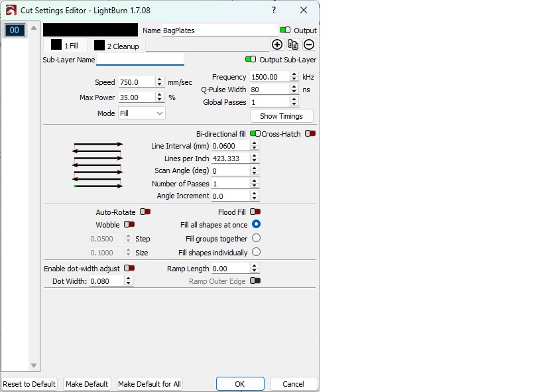This screenshot has height=392, width=543.
Task: Toggle the layer Output switch
Action: 285,30
